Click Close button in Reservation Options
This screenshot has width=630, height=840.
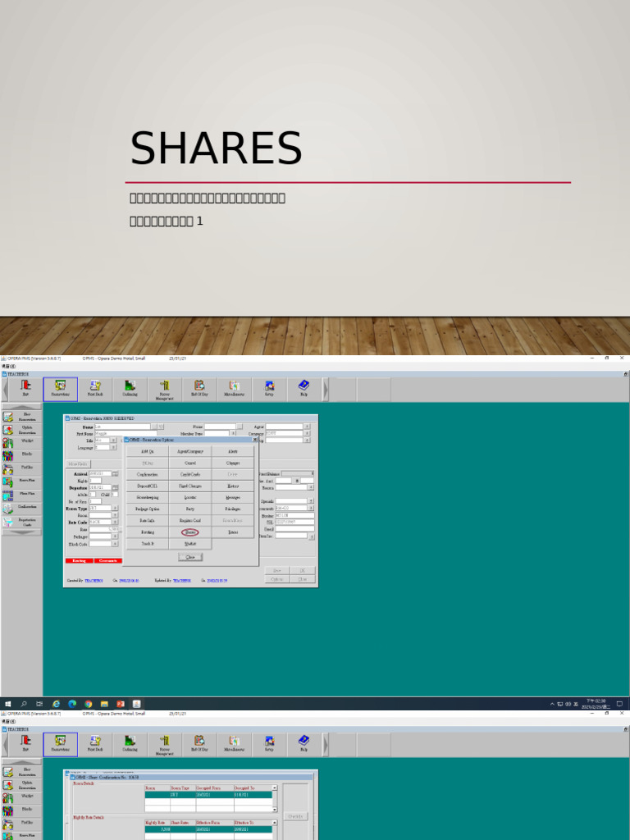pyautogui.click(x=190, y=557)
